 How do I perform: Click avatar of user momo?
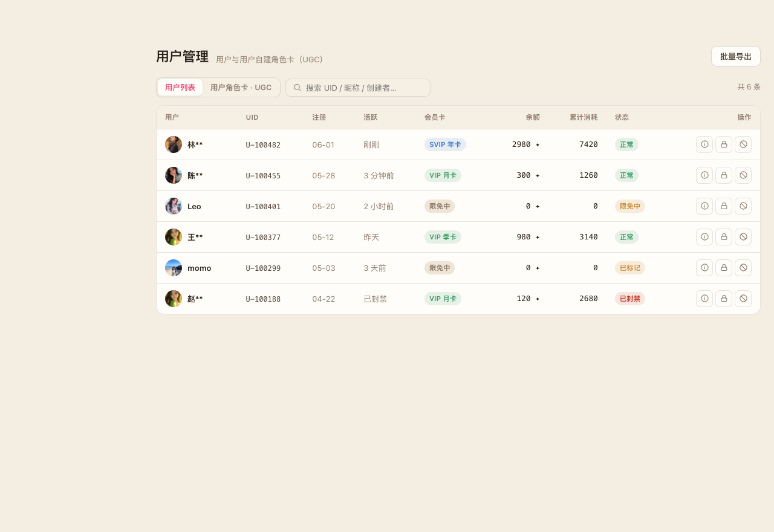click(x=174, y=268)
